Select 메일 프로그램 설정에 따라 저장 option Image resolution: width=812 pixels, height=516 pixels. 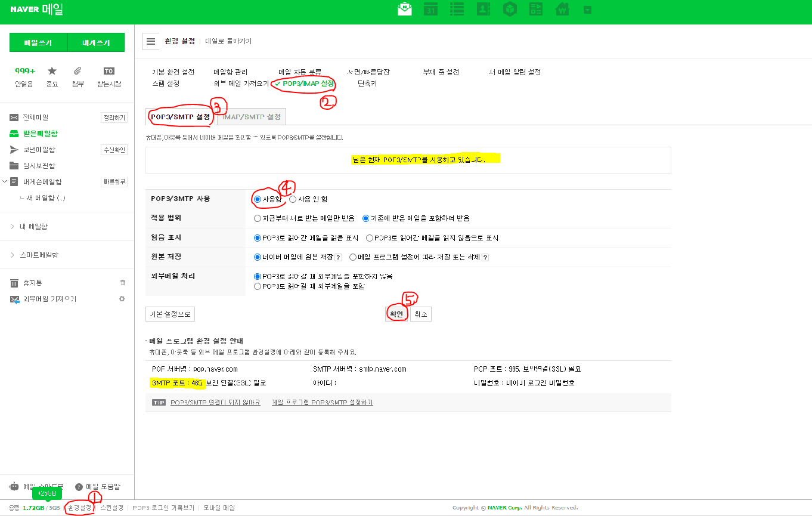pyautogui.click(x=354, y=257)
